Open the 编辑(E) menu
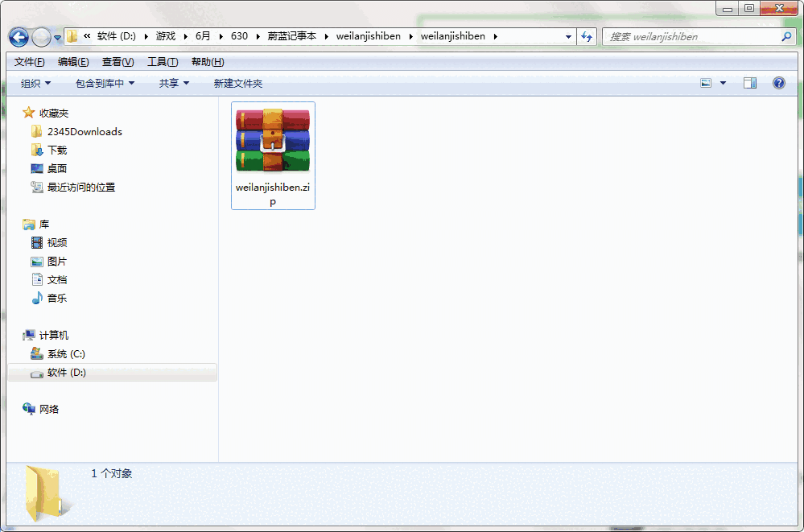This screenshot has height=532, width=804. pos(73,62)
